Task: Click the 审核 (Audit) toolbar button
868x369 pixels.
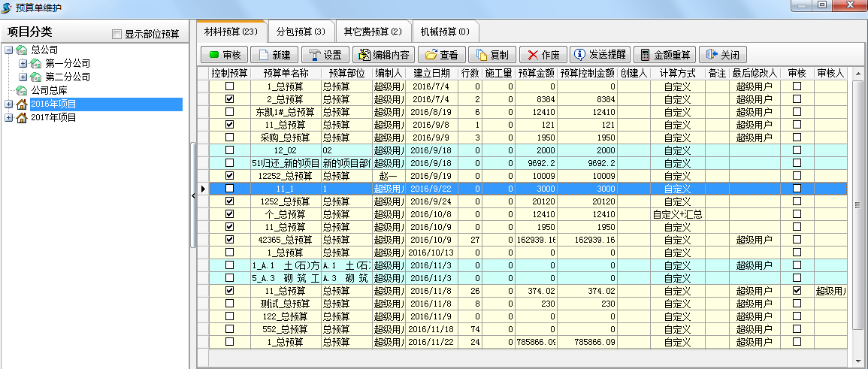Action: pyautogui.click(x=224, y=55)
